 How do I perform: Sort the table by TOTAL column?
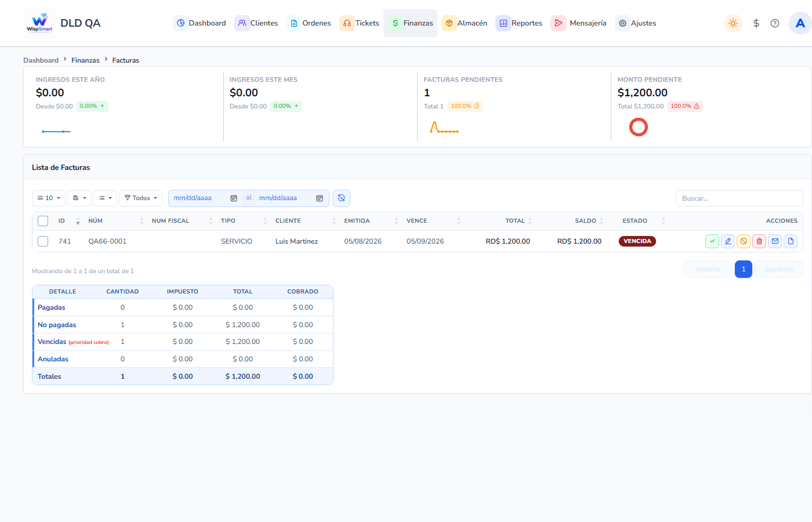(x=515, y=221)
